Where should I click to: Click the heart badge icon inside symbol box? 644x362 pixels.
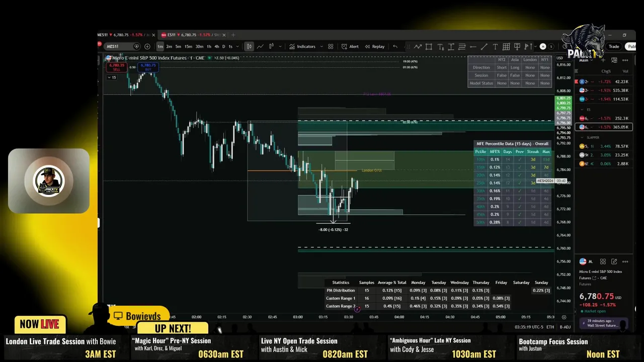tap(136, 46)
